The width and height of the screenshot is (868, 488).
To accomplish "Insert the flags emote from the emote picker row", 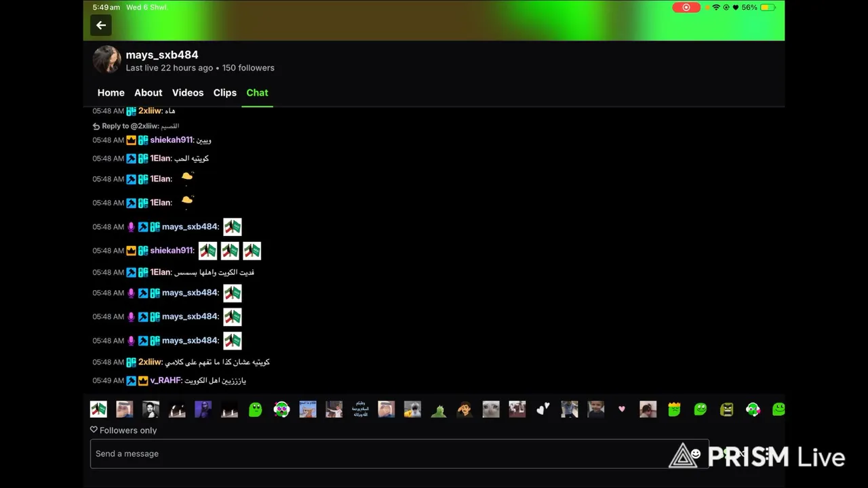I will coord(98,409).
